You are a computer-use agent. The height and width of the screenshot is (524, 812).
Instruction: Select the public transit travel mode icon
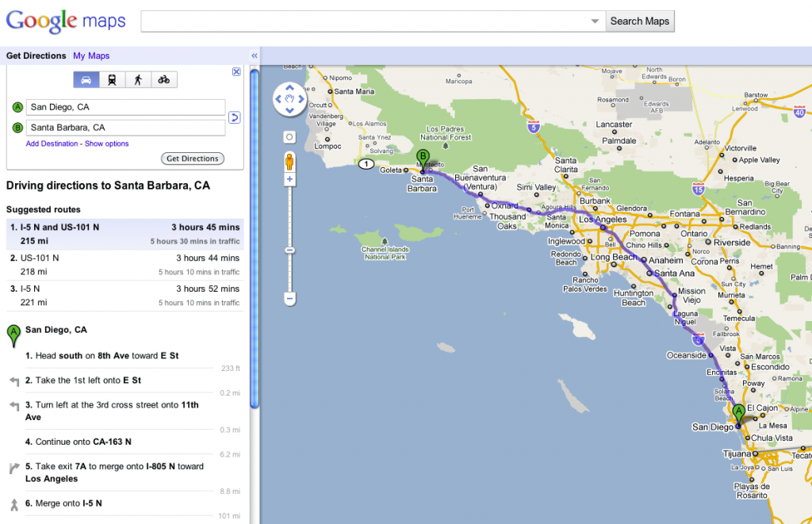click(x=113, y=79)
